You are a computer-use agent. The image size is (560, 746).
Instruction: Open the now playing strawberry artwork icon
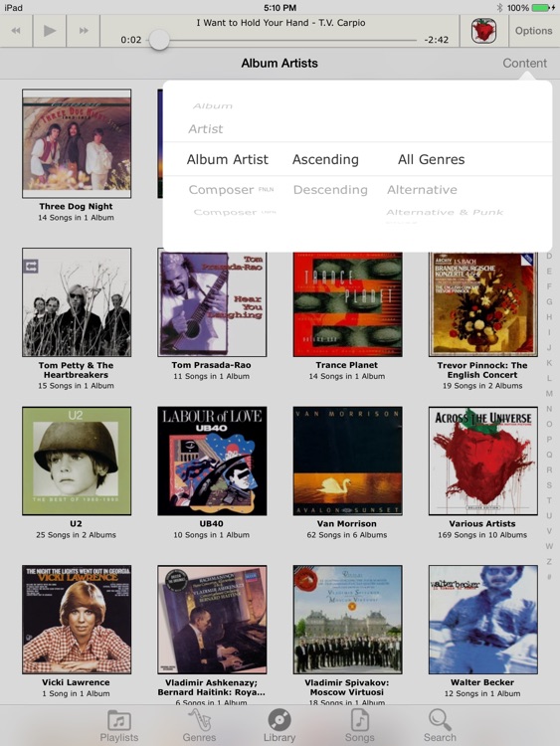[483, 31]
